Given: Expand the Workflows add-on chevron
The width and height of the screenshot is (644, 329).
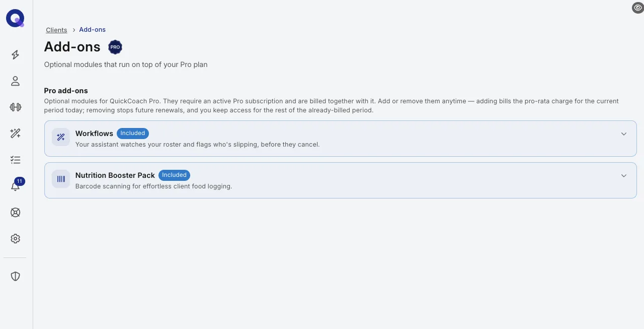Looking at the screenshot, I should point(624,134).
